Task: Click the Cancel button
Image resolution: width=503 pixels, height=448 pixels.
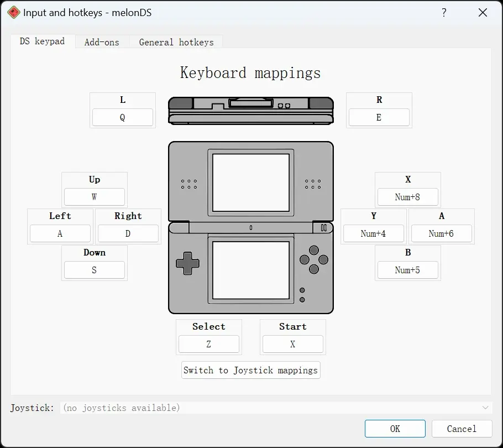Action: (x=462, y=429)
